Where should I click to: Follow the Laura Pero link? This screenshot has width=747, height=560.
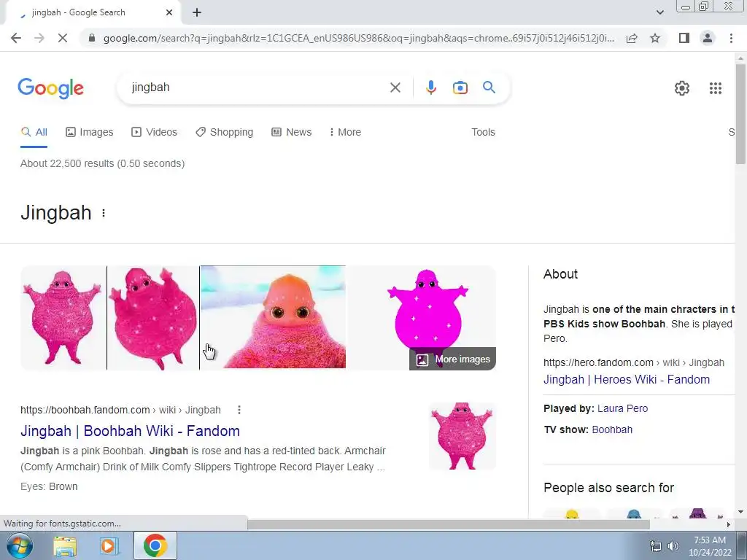point(623,408)
